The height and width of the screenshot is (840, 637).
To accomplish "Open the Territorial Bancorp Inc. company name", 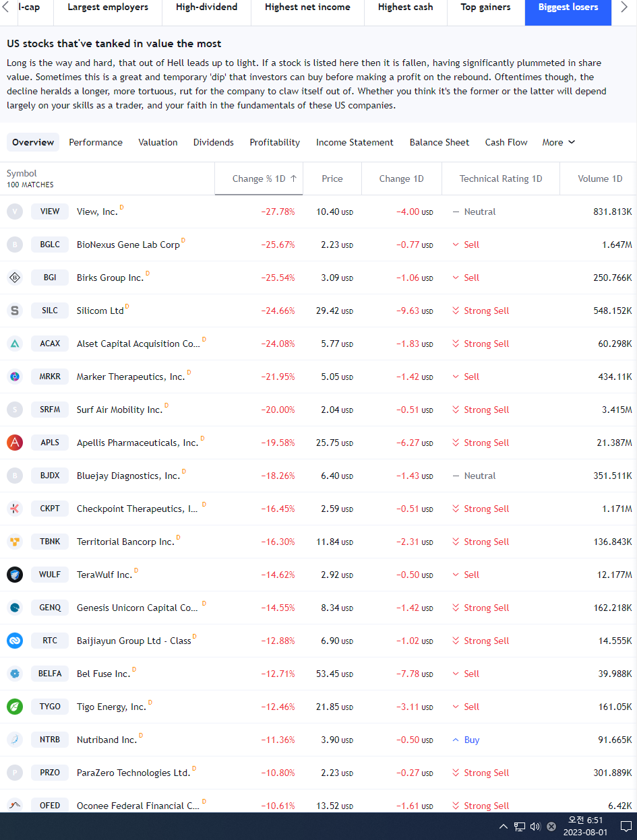I will (125, 542).
